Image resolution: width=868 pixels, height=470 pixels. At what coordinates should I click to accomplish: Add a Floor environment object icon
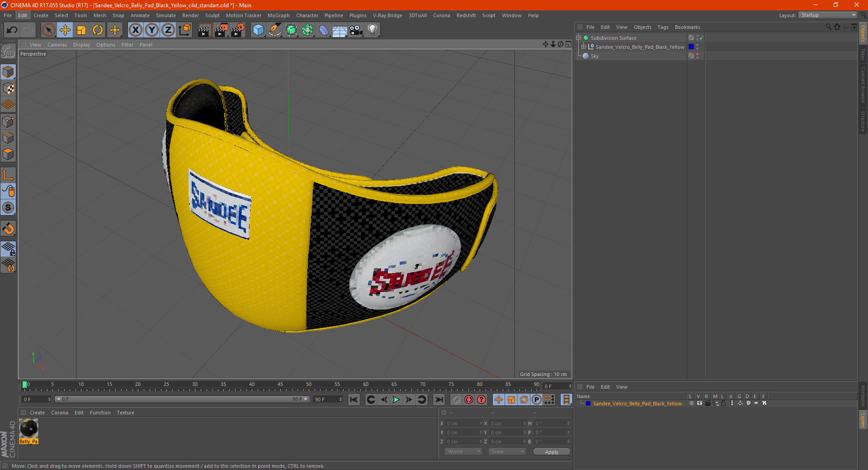point(340,30)
